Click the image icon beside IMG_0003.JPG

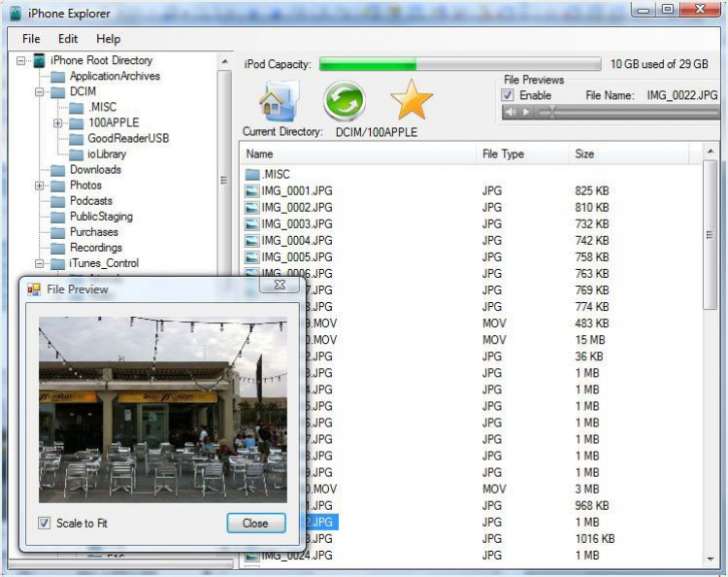click(x=252, y=224)
